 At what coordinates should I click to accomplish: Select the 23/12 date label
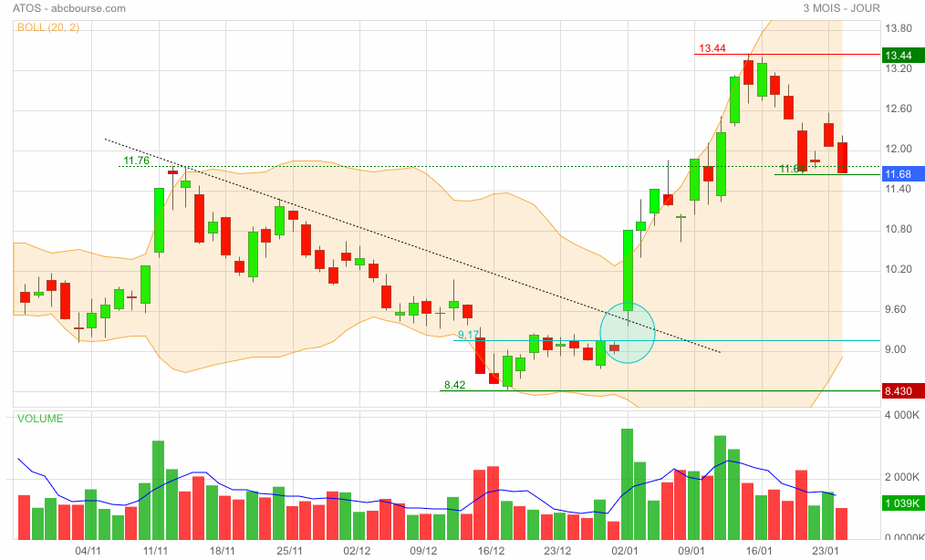557,551
